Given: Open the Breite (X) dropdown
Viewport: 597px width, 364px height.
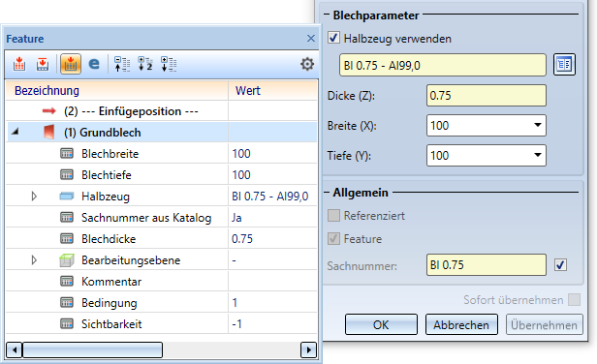Looking at the screenshot, I should click(538, 125).
